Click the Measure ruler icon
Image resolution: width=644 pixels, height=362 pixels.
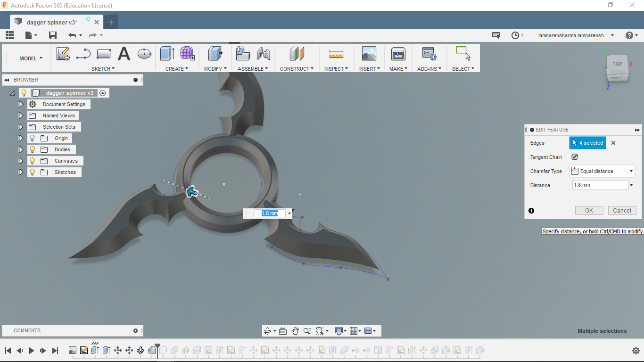tap(336, 54)
